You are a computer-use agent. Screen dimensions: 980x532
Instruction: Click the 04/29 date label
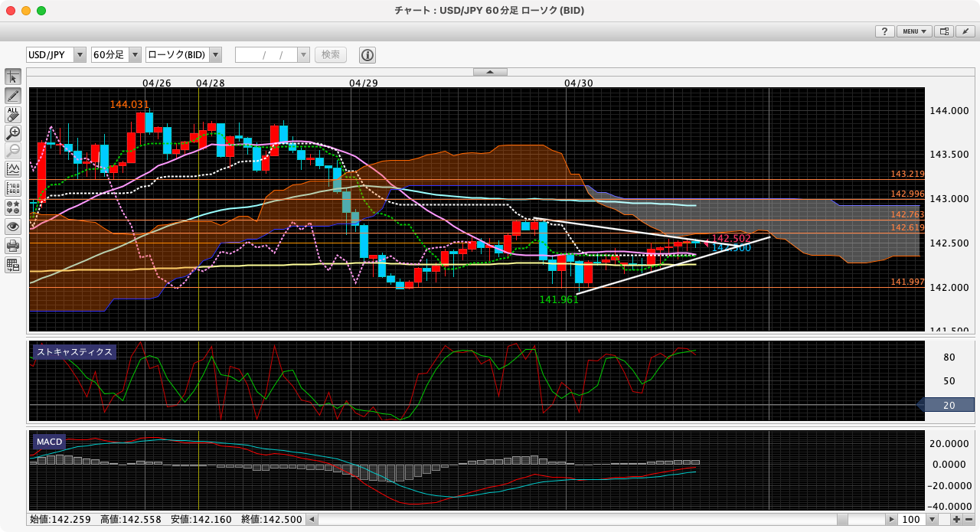(364, 83)
